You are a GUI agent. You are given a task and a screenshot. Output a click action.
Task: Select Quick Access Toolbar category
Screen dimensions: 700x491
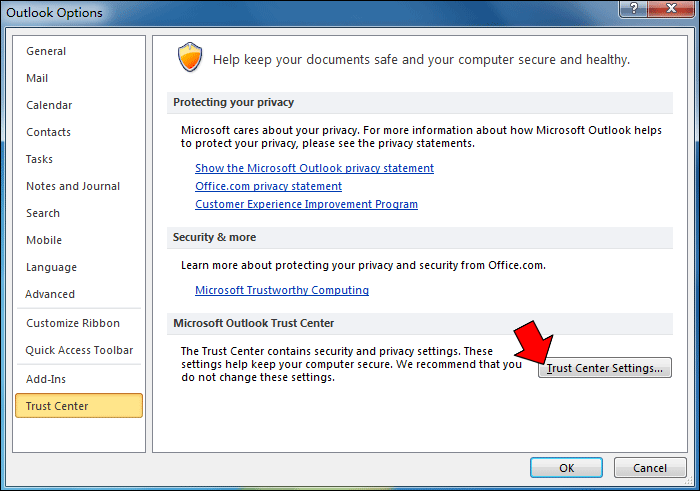pos(79,350)
